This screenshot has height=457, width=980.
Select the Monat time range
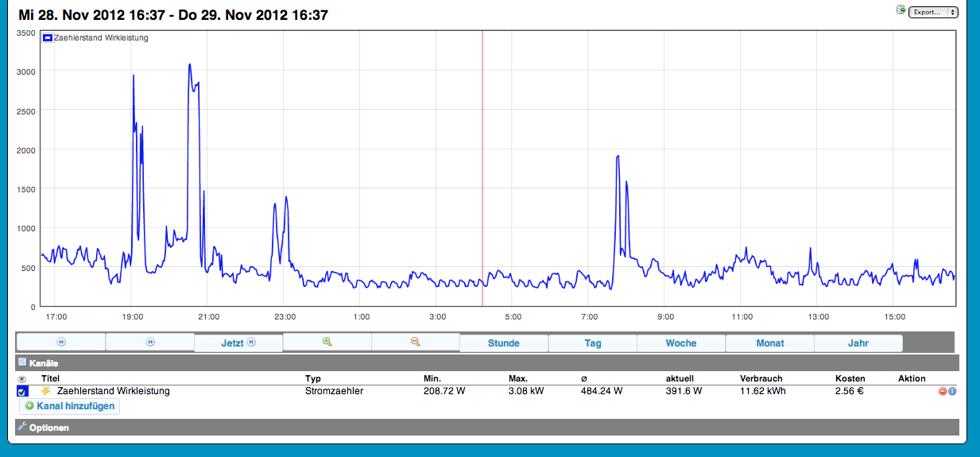pyautogui.click(x=769, y=343)
